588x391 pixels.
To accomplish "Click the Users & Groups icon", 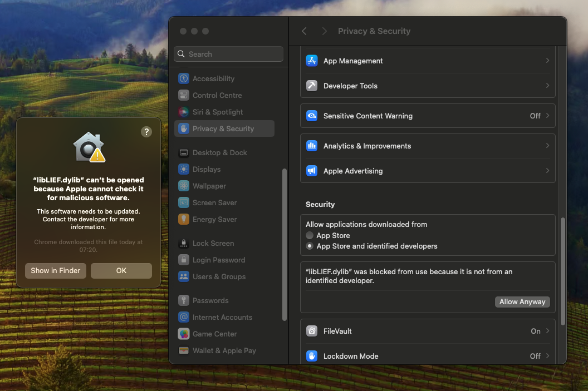I will tap(183, 276).
